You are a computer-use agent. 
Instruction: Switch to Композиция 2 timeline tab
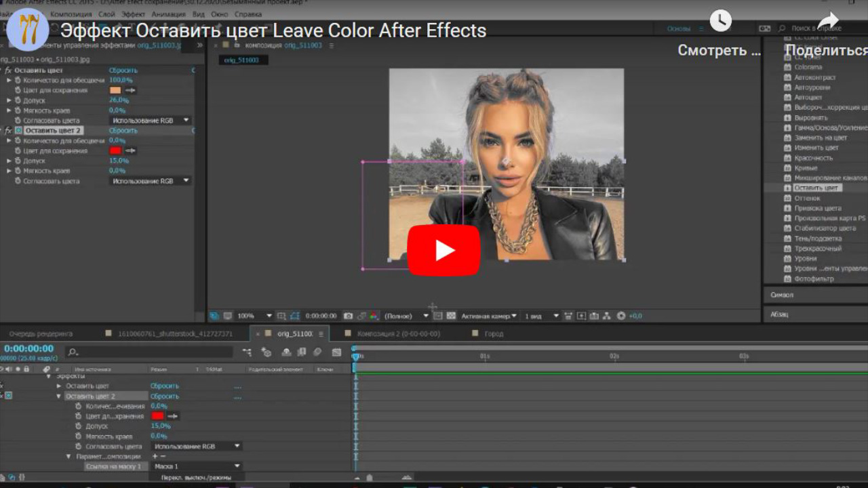[399, 333]
